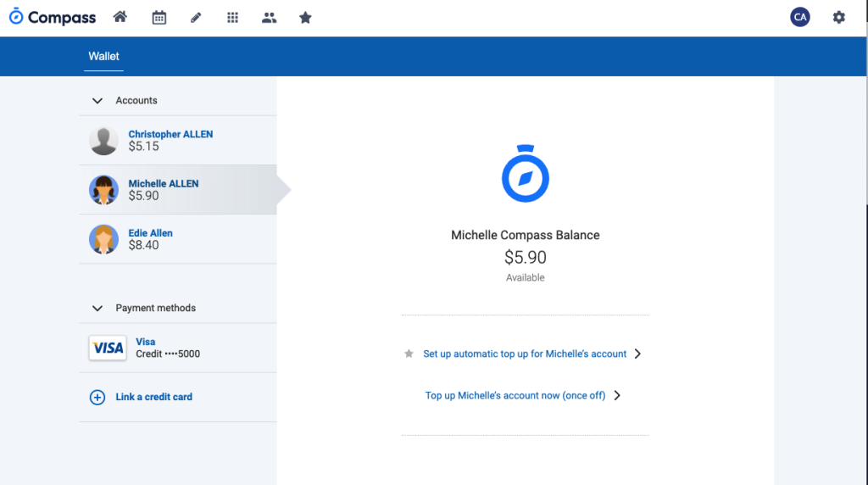The width and height of the screenshot is (868, 485).
Task: Click the plus icon for linking card
Action: 97,397
